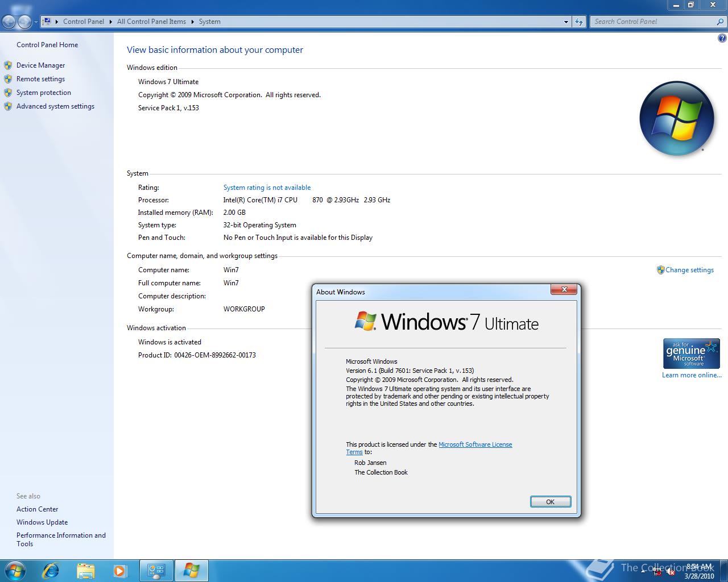
Task: Click the System breadcrumb
Action: pyautogui.click(x=209, y=22)
